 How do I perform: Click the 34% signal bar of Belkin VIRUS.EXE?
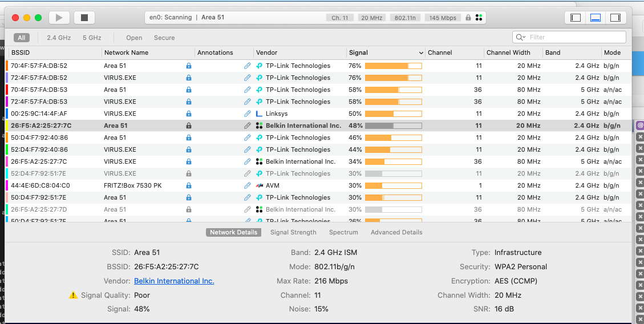point(394,161)
